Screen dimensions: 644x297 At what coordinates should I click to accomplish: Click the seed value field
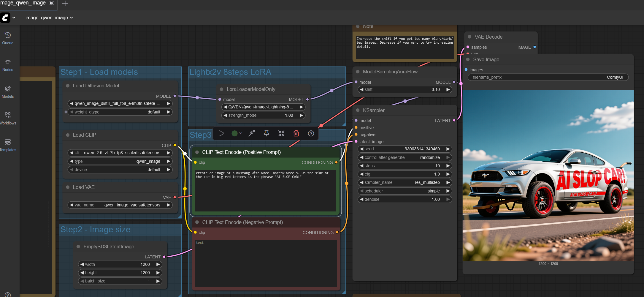click(405, 149)
